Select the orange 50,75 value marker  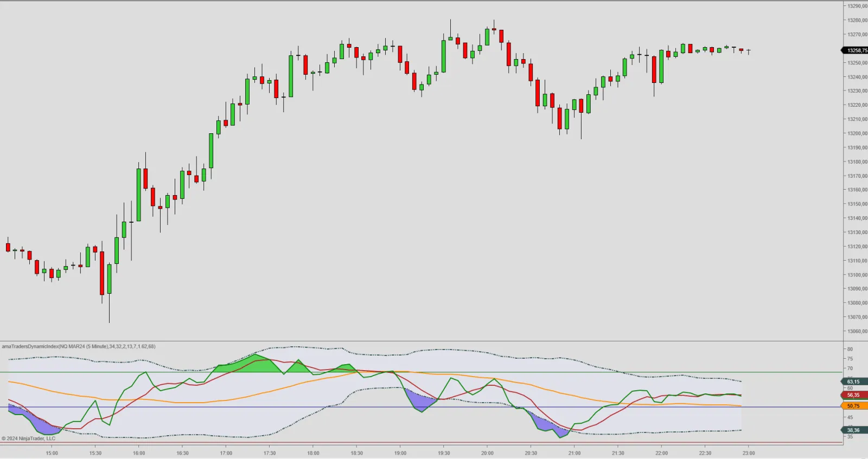tap(854, 406)
